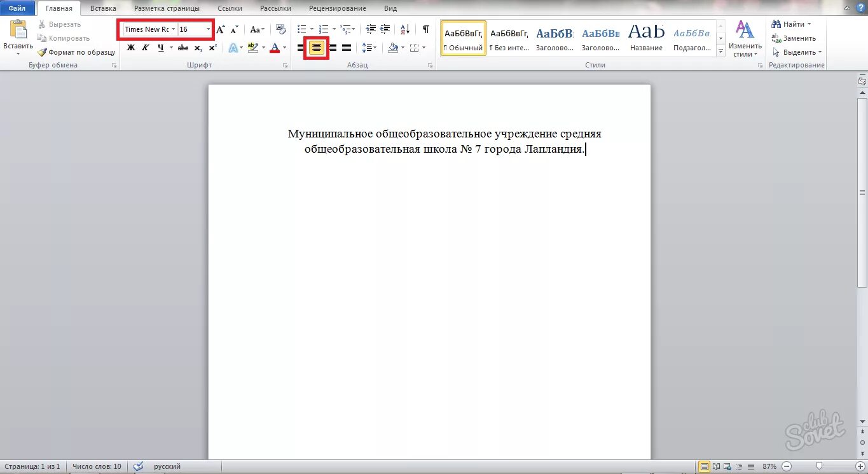
Task: Click the zoom slider handle
Action: click(x=820, y=466)
